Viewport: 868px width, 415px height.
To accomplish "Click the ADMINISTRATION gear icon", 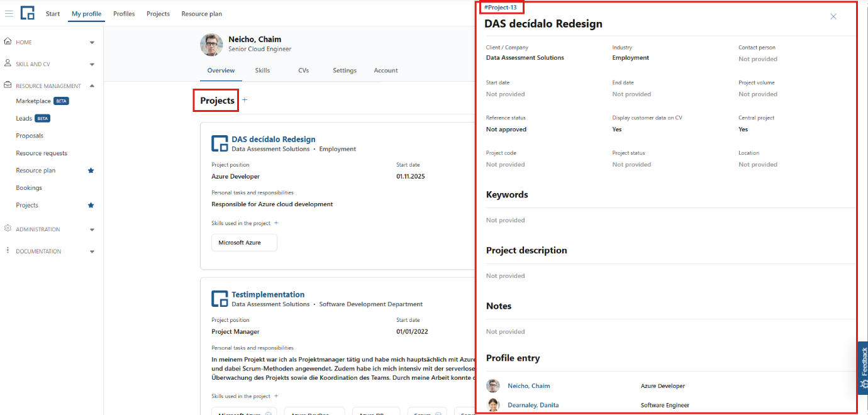I will (8, 229).
